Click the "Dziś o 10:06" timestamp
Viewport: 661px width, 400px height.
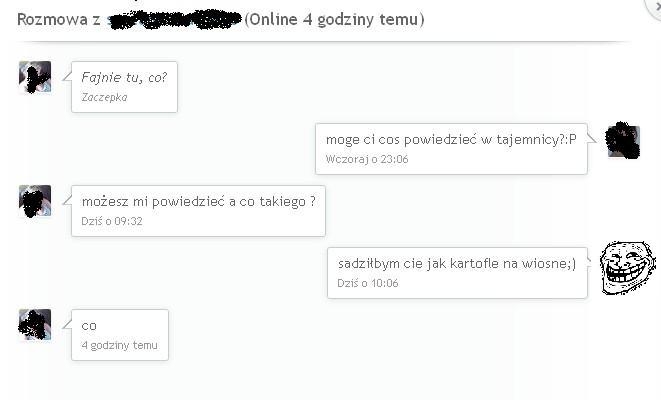click(368, 283)
